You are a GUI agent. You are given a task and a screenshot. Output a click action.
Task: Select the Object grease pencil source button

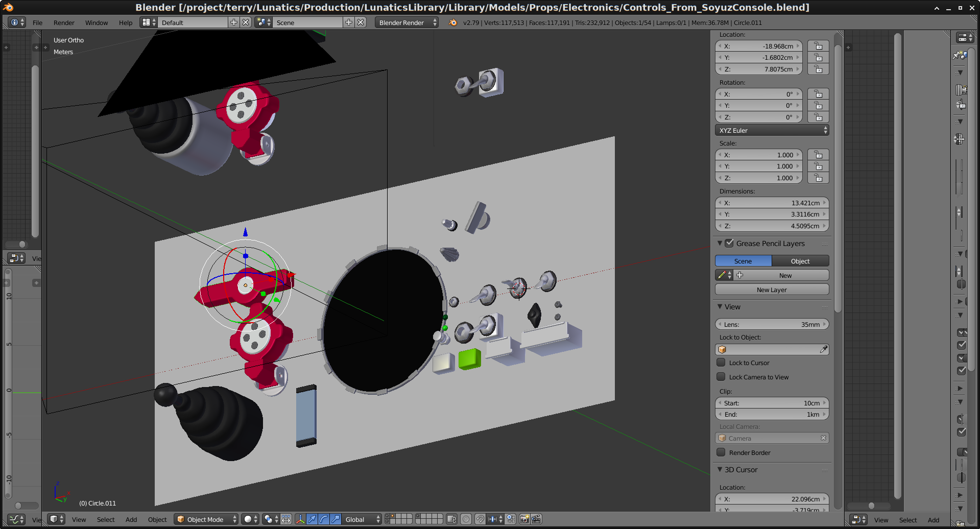click(800, 261)
